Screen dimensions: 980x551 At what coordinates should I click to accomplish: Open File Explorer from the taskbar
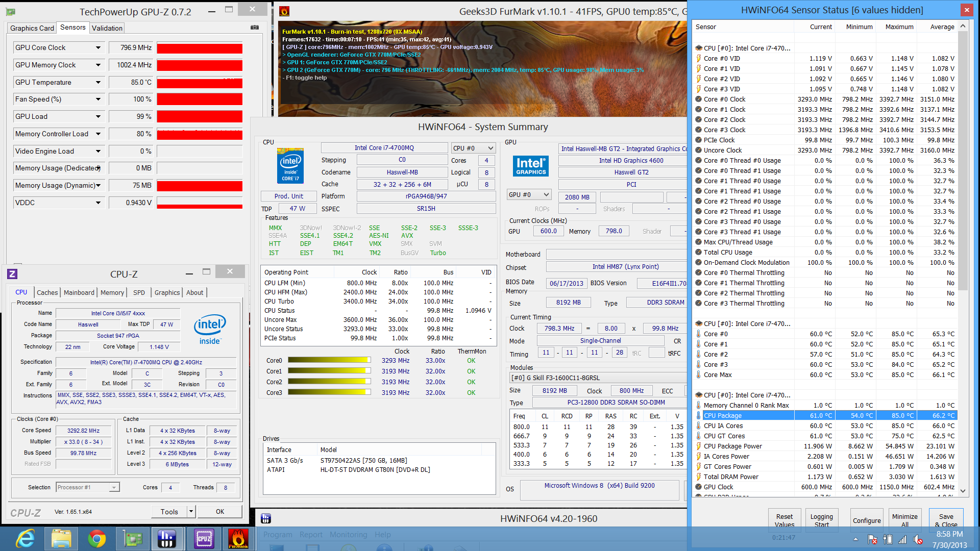point(61,539)
